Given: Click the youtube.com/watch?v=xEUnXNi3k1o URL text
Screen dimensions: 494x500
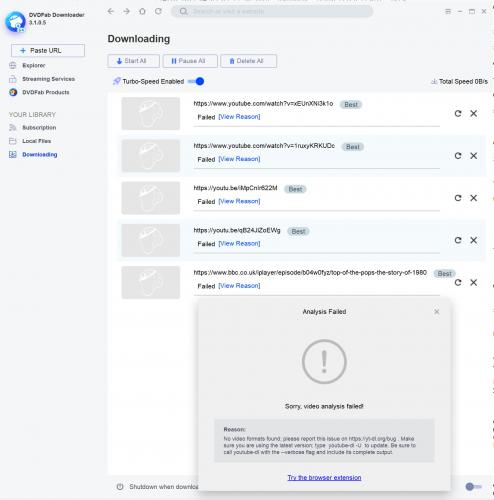Looking at the screenshot, I should pyautogui.click(x=263, y=104).
